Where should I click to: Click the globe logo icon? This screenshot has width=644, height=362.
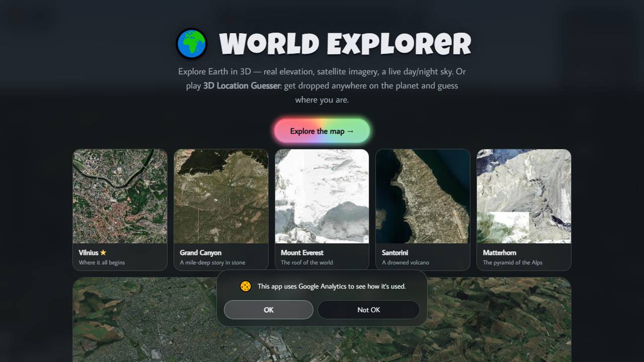[x=192, y=44]
